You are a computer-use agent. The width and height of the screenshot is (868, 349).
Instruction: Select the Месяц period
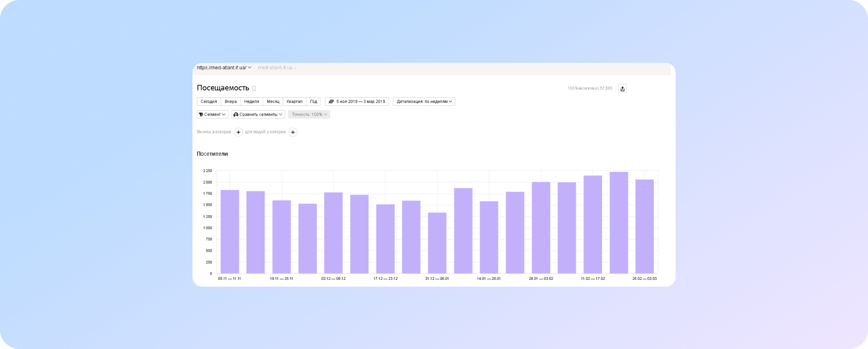pos(273,102)
